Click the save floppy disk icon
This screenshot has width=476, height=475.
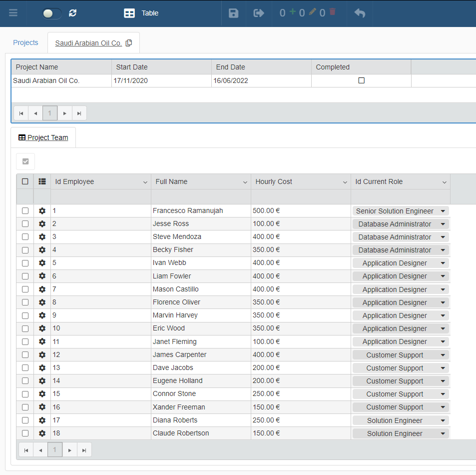[233, 13]
